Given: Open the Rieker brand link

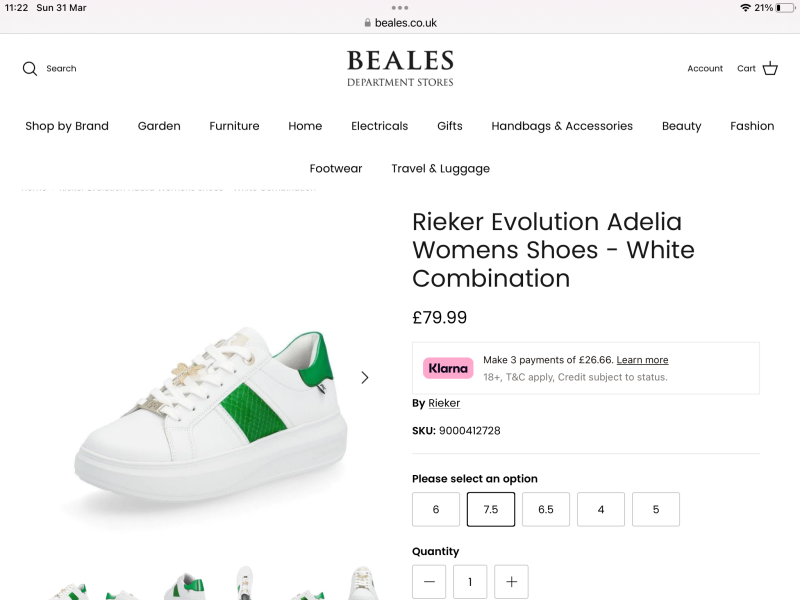Looking at the screenshot, I should coord(444,403).
